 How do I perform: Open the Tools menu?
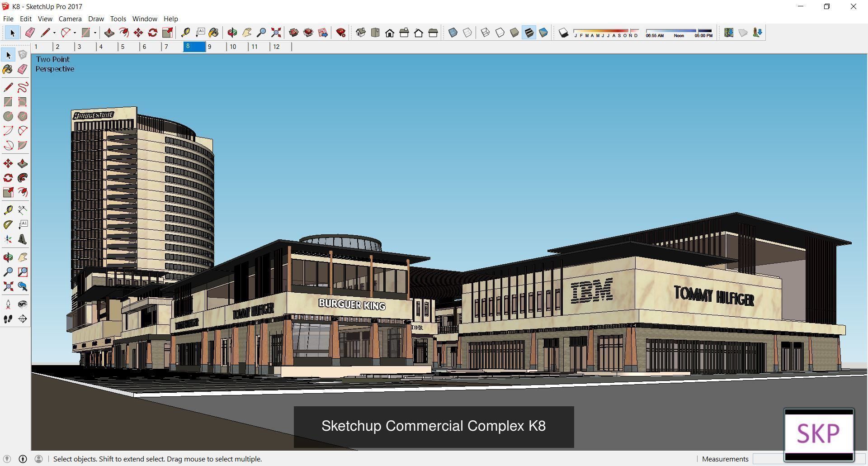(x=118, y=19)
